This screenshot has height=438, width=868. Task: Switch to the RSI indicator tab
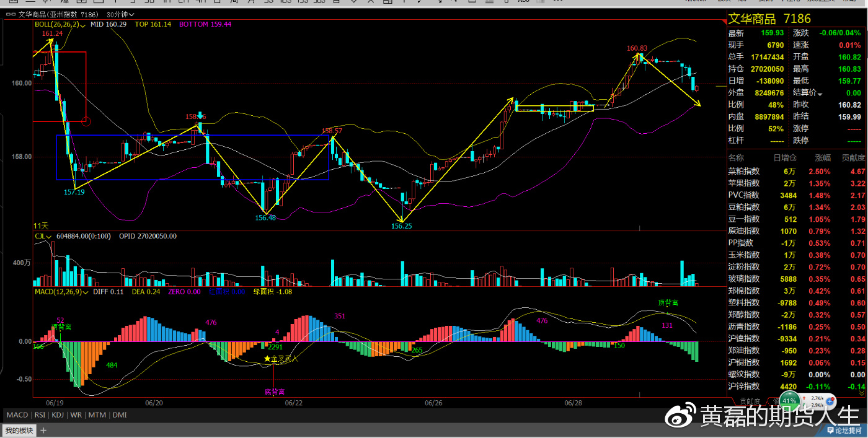point(40,415)
